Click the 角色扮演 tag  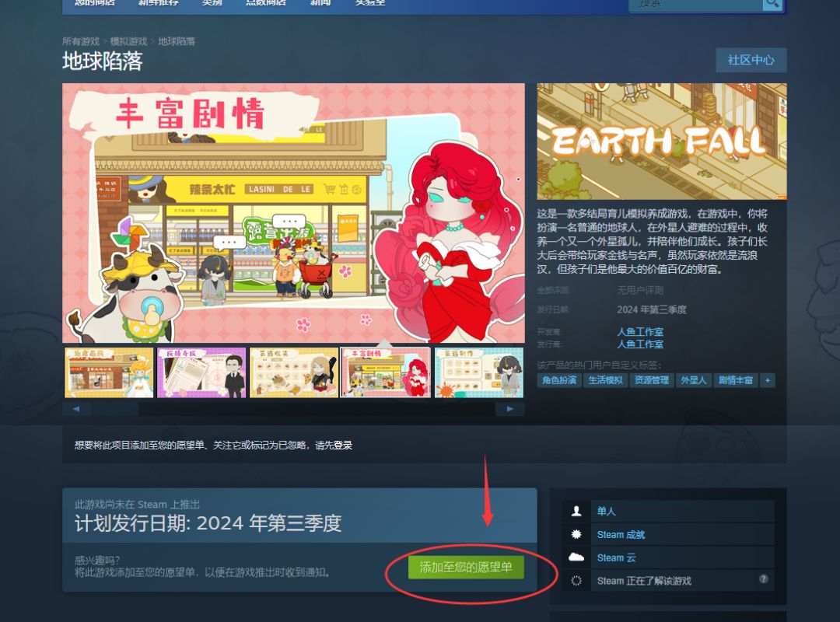click(559, 380)
